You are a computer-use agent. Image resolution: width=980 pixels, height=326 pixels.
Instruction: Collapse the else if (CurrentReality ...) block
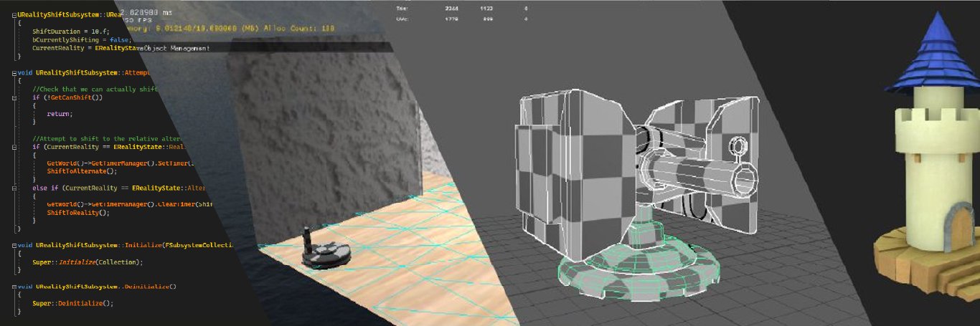tap(16, 188)
